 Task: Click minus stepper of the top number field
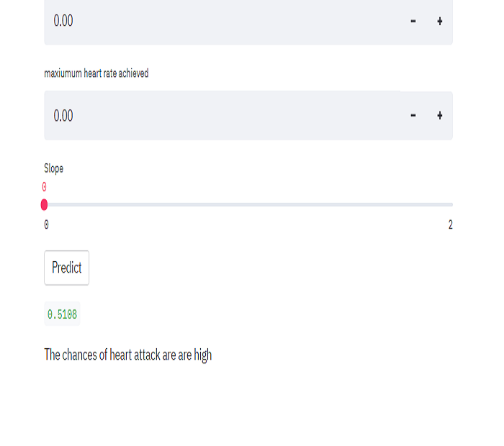(413, 22)
